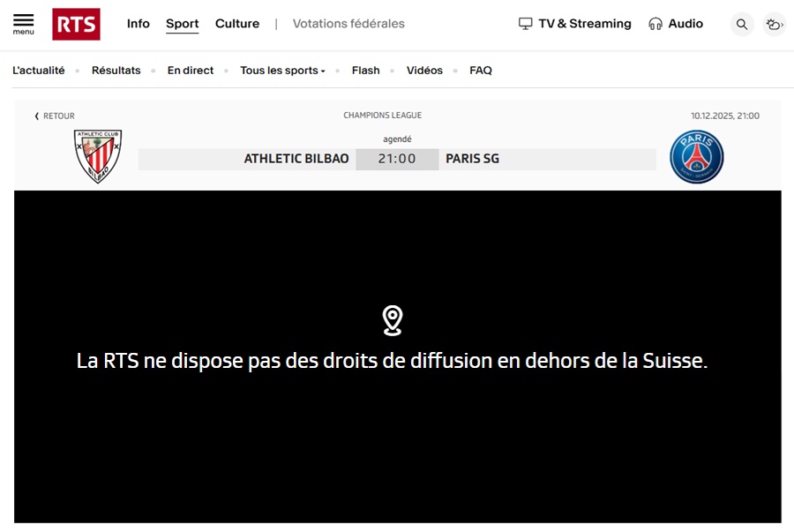794x532 pixels.
Task: Select the Info menu item
Action: [x=138, y=24]
